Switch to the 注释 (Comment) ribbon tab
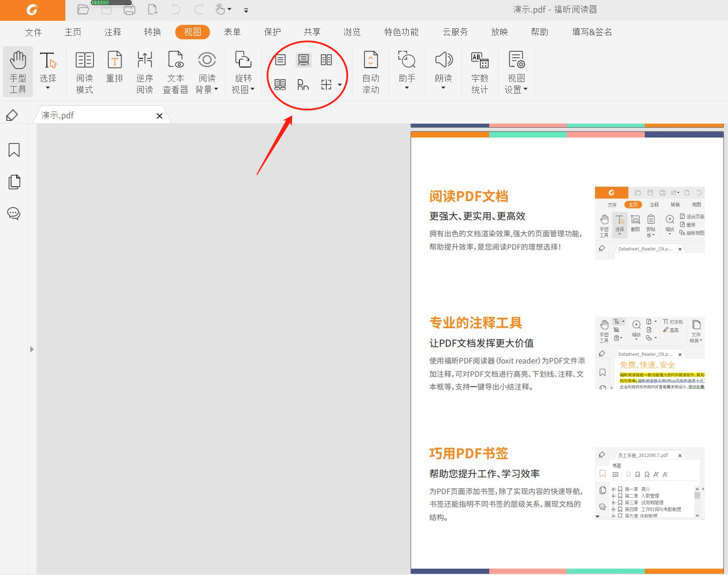 [x=112, y=32]
